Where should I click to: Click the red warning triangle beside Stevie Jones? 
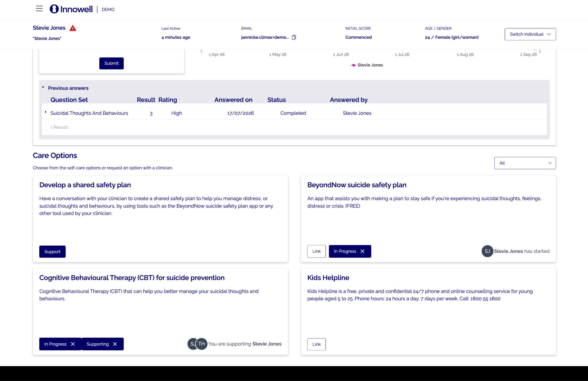point(73,28)
